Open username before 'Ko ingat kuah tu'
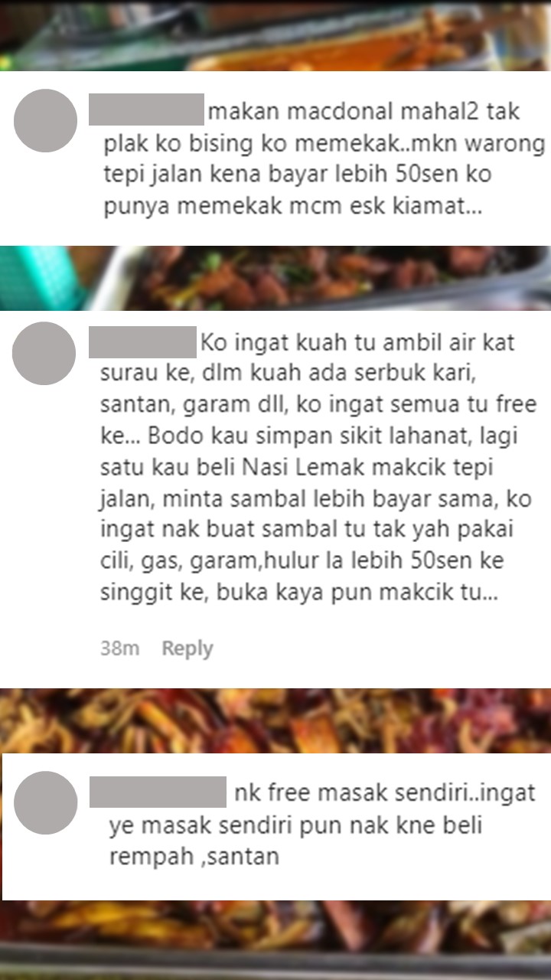Screen dimensions: 551x980 coord(143,341)
